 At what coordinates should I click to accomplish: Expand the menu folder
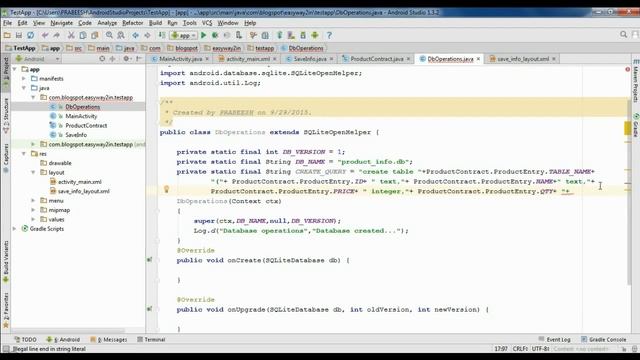coord(33,200)
